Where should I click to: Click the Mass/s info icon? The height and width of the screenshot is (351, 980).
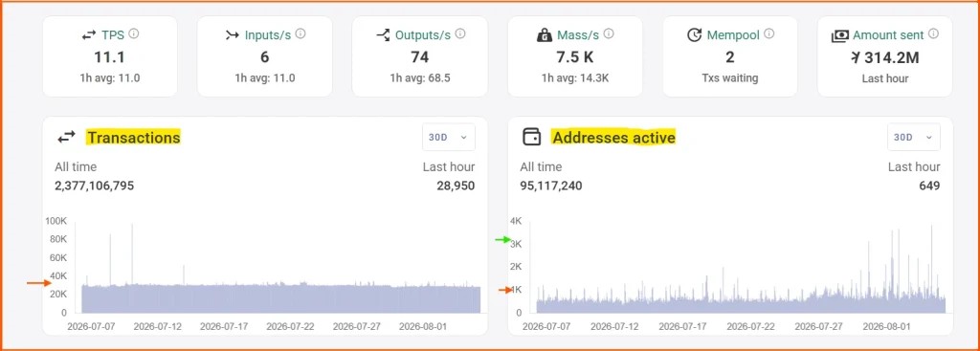tap(609, 33)
